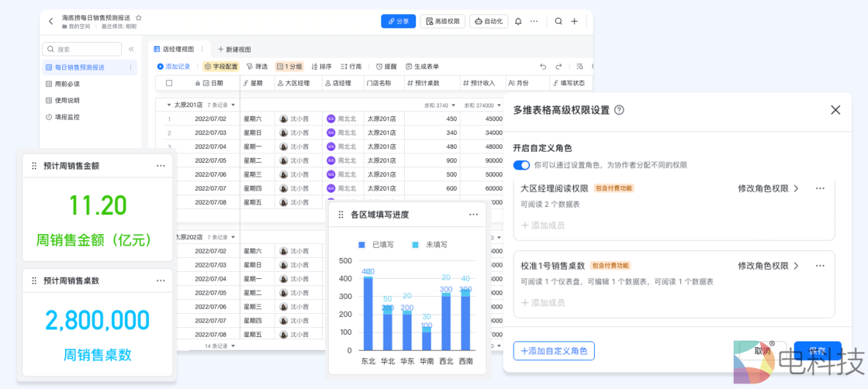Open 1 分组 grouping option

pyautogui.click(x=289, y=67)
